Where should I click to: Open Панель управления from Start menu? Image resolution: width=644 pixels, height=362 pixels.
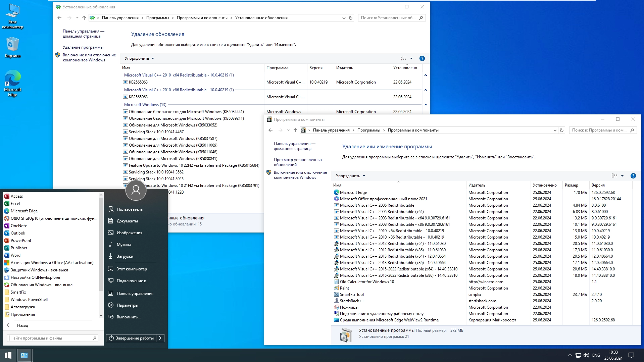pyautogui.click(x=135, y=293)
